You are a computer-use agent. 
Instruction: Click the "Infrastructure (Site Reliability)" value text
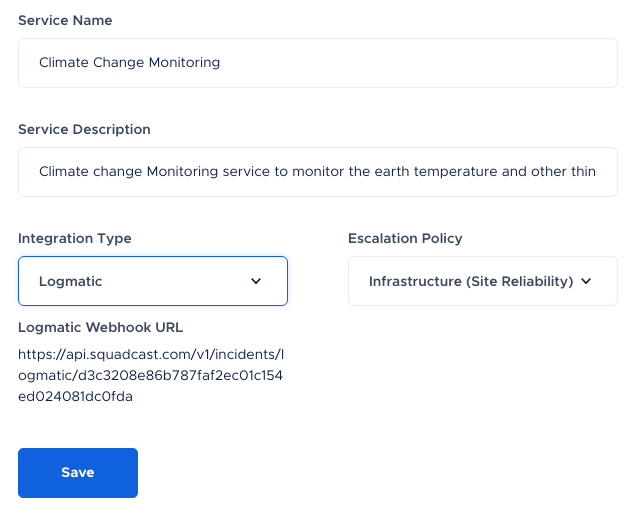[x=470, y=281]
